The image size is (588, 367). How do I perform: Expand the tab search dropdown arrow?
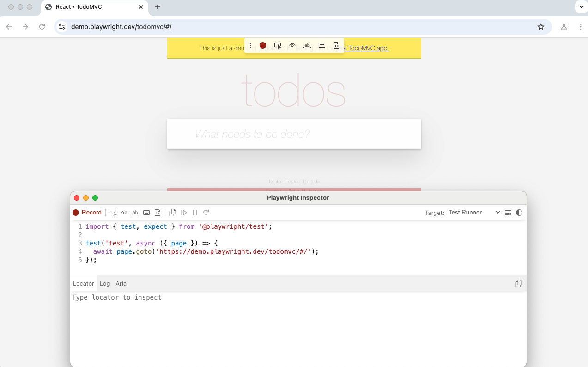pyautogui.click(x=581, y=7)
